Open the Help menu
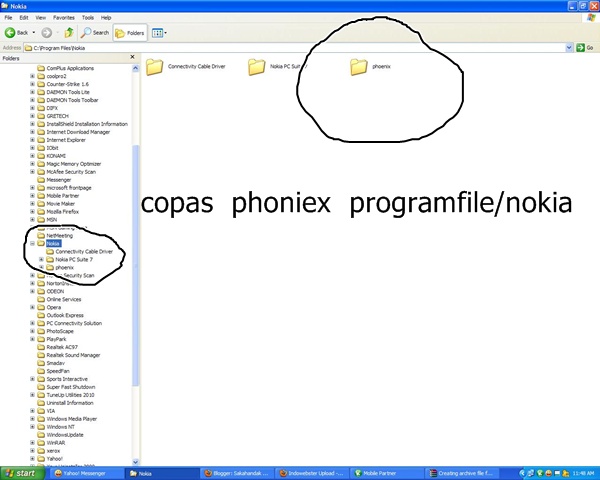The height and width of the screenshot is (480, 600). point(106,18)
